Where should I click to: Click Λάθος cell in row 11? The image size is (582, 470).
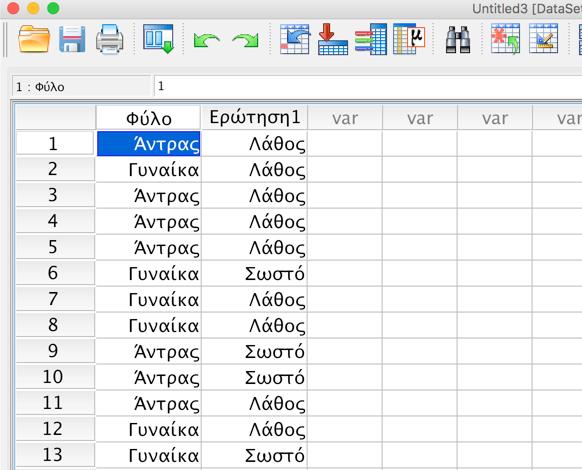click(x=255, y=404)
